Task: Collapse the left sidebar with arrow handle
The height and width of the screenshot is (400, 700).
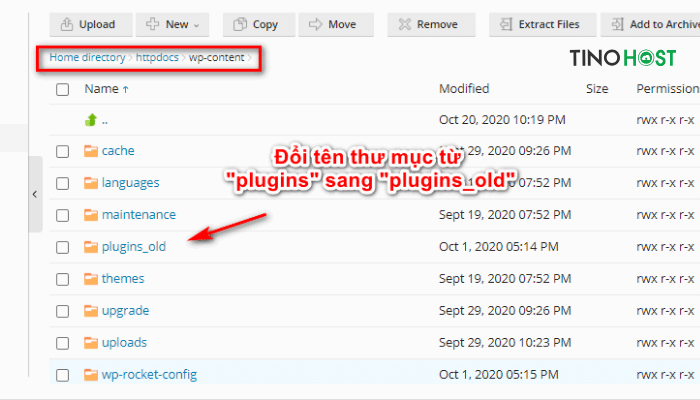Action: 35,194
